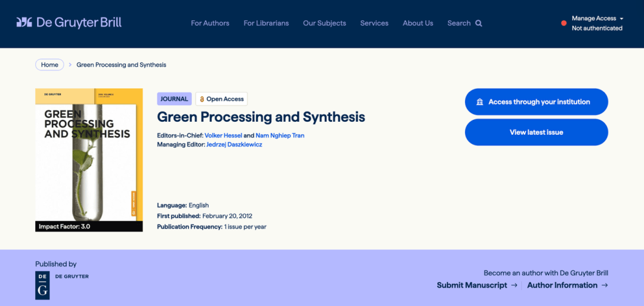Open the Our Subjects menu

tap(324, 23)
